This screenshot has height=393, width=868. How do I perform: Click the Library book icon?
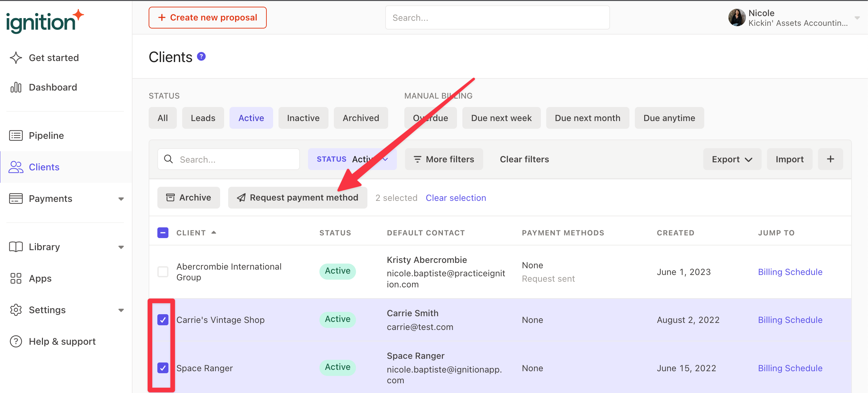pyautogui.click(x=16, y=247)
